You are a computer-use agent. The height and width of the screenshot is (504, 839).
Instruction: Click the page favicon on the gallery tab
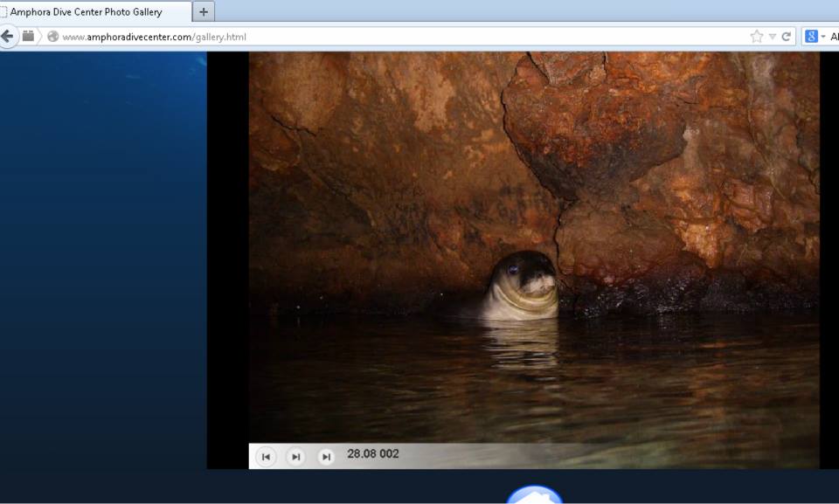3,12
